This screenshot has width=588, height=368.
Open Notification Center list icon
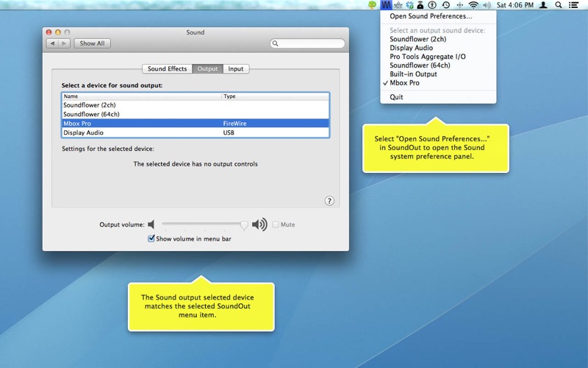[x=573, y=5]
